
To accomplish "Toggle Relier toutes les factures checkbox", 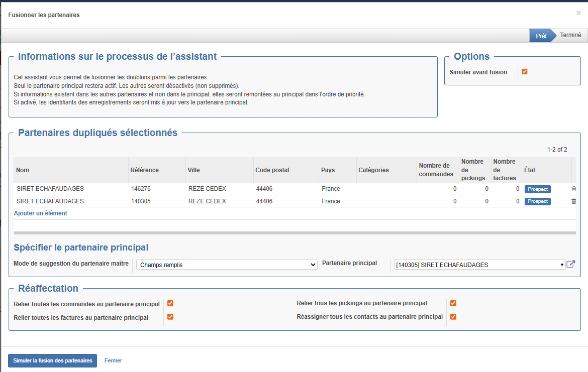I will pos(170,317).
